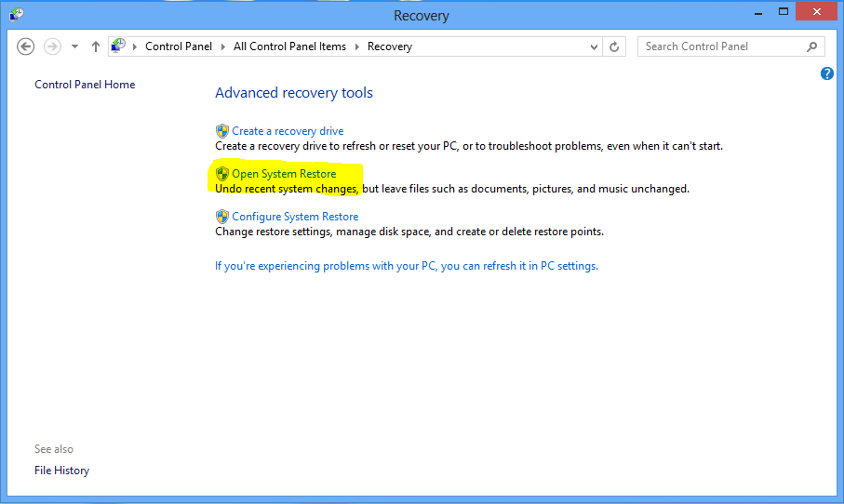844x504 pixels.
Task: Maximize the Recovery window
Action: click(x=784, y=12)
